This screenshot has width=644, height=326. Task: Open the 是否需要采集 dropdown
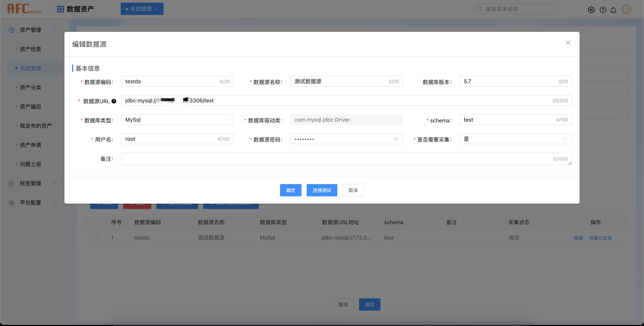coord(515,139)
